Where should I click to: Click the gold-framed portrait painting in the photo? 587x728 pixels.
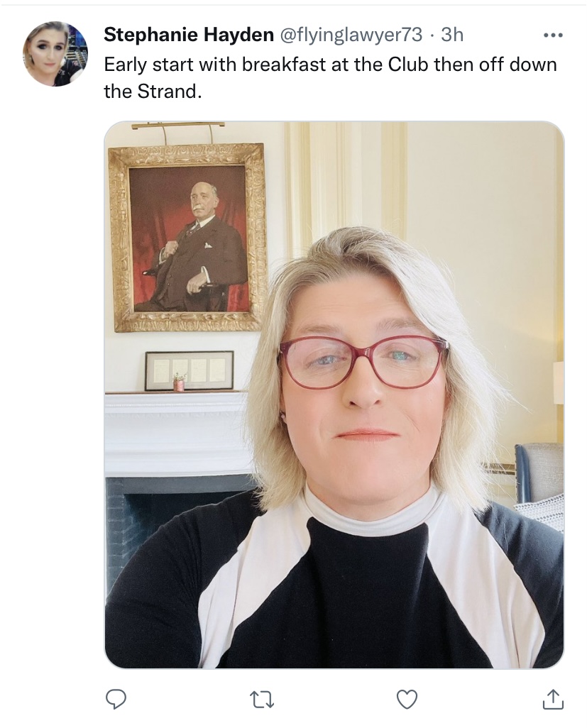tap(188, 238)
